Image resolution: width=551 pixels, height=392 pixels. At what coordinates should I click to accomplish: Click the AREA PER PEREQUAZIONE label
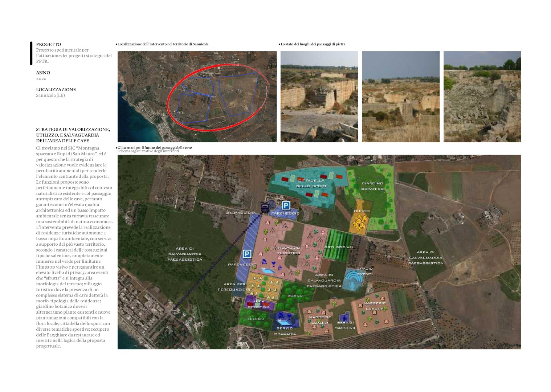click(x=234, y=287)
